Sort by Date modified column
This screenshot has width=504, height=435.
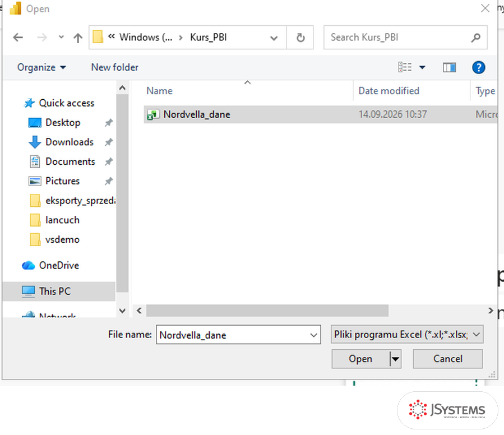[389, 91]
